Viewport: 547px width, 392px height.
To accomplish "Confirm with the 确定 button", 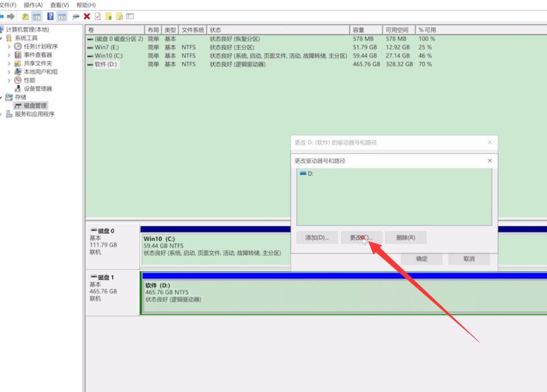I will click(x=422, y=259).
